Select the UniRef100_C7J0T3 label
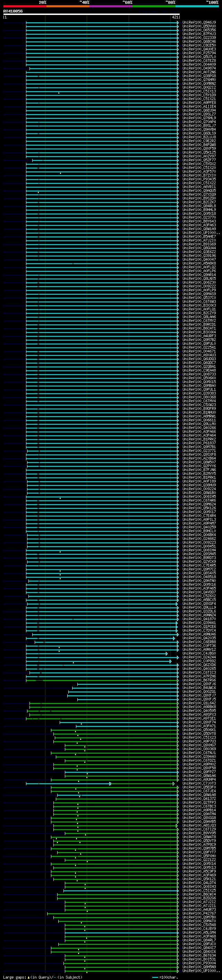 point(199,784)
